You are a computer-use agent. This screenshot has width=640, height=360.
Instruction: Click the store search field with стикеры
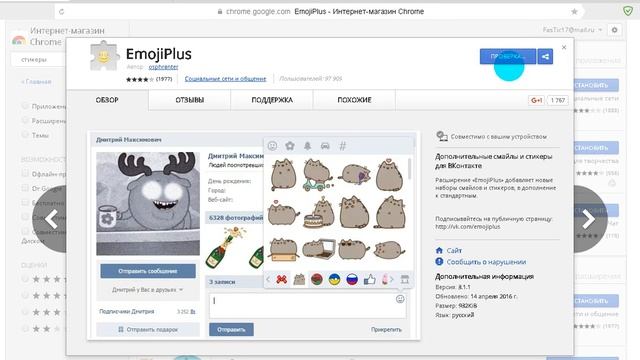pos(39,60)
